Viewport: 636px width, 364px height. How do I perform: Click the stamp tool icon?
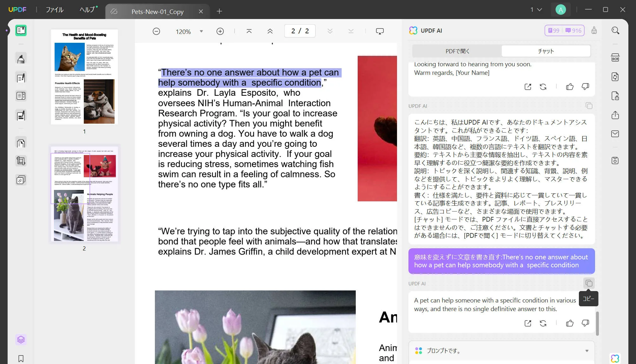point(20,179)
